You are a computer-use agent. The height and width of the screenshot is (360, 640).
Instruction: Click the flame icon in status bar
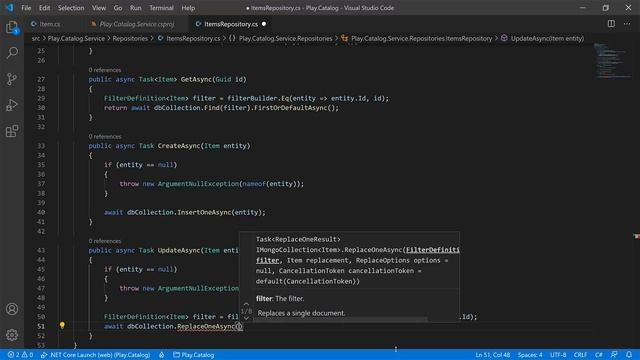point(162,355)
